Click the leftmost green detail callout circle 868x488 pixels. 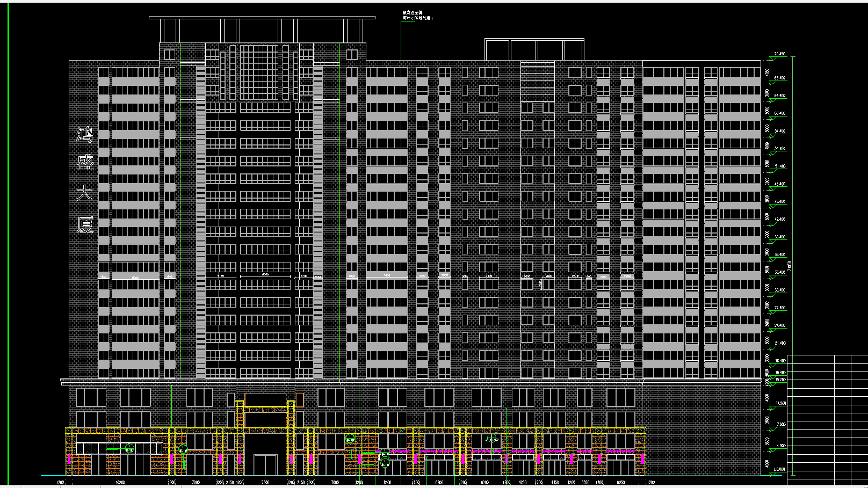coord(129,449)
